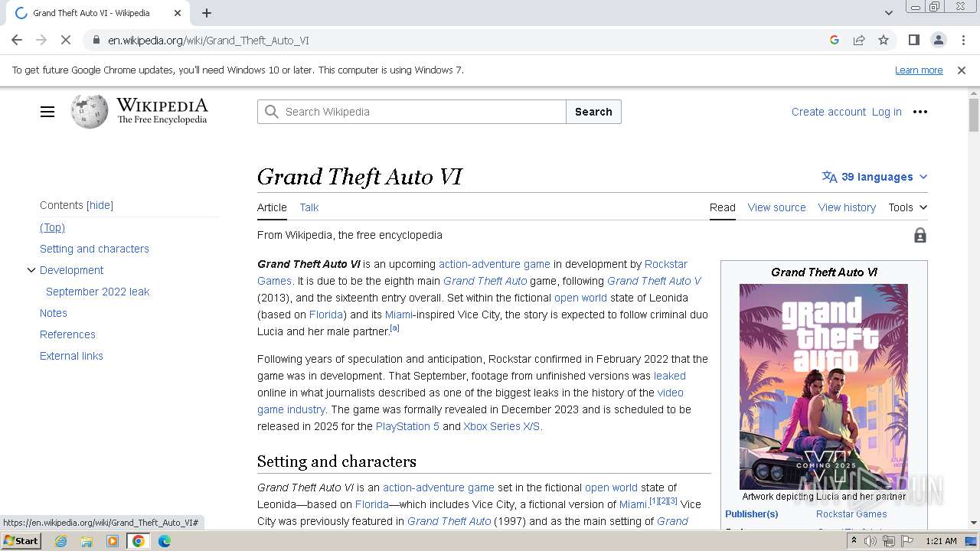The image size is (980, 551).
Task: Click the Wikipedia globe logo
Action: pyautogui.click(x=90, y=112)
